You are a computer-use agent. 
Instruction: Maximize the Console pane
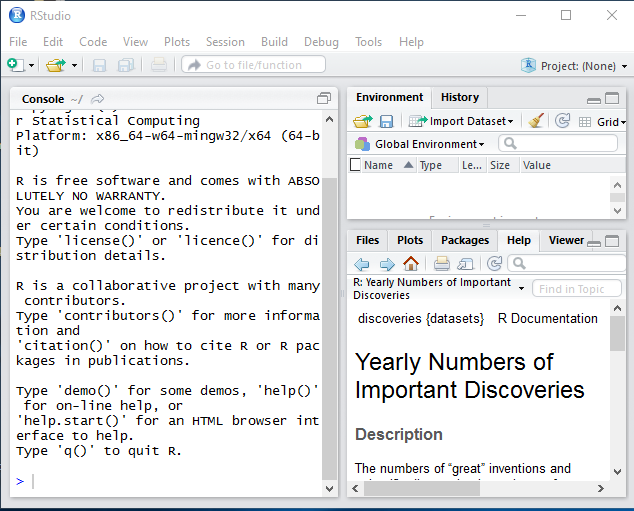pyautogui.click(x=323, y=99)
